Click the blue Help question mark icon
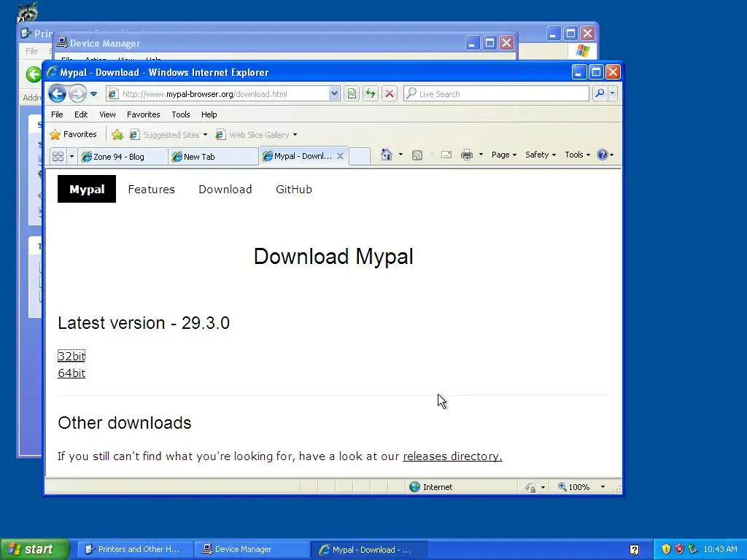 click(602, 155)
